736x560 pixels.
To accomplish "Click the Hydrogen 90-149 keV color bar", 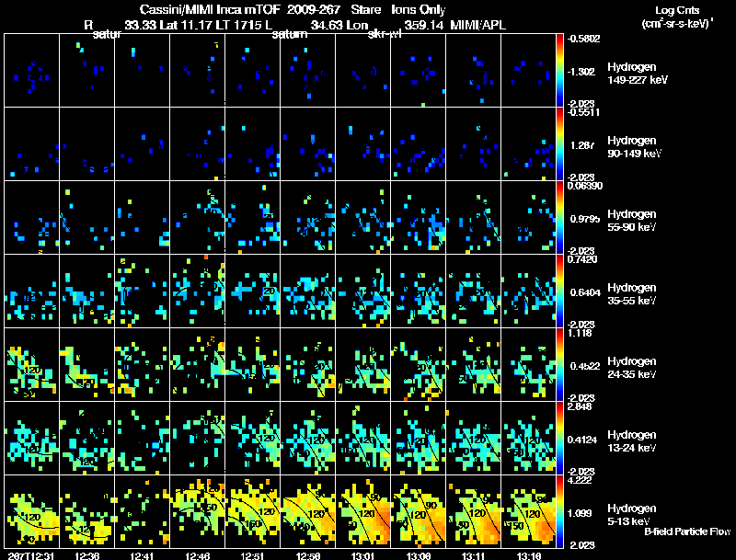I will 559,143.
